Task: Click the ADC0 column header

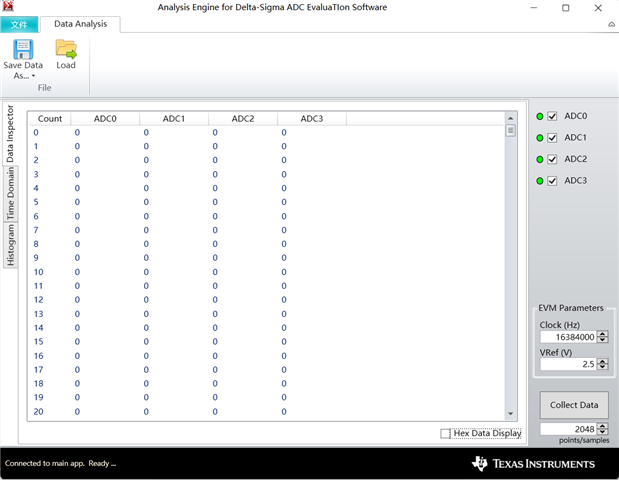Action: [105, 119]
